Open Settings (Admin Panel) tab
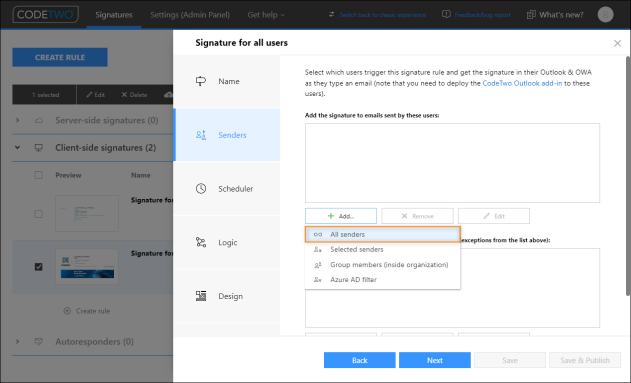The width and height of the screenshot is (631, 383). (x=190, y=15)
